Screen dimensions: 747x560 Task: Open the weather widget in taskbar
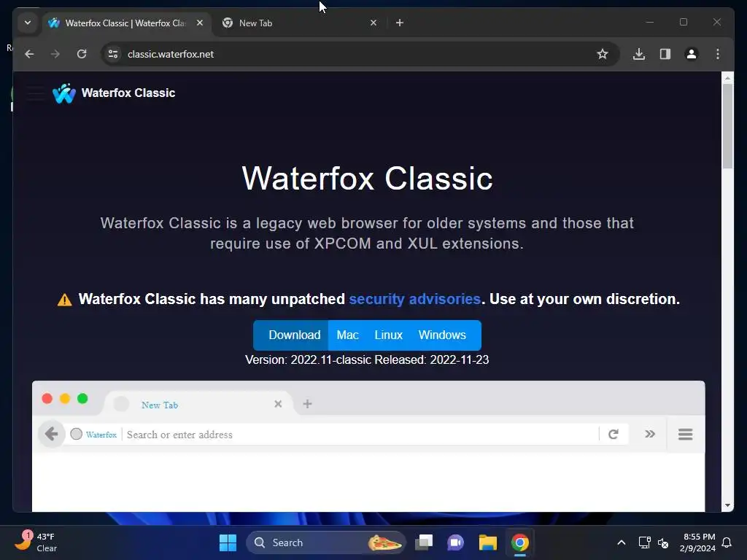pyautogui.click(x=36, y=542)
